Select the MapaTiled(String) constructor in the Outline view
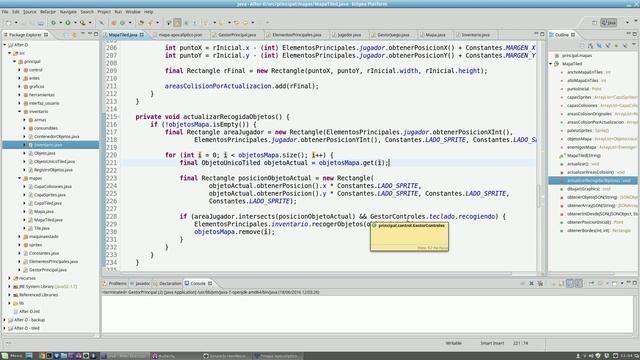 583,156
